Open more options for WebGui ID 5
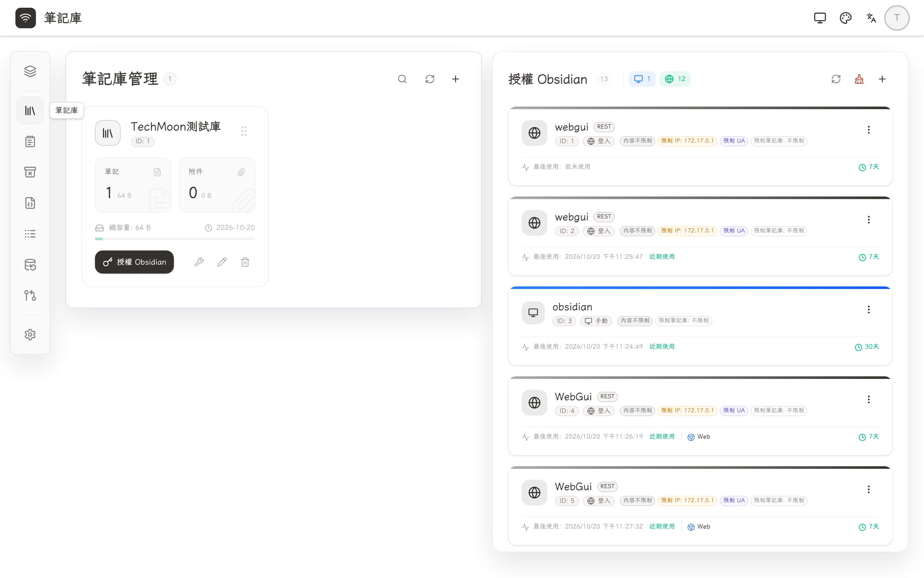The width and height of the screenshot is (924, 578). [868, 489]
